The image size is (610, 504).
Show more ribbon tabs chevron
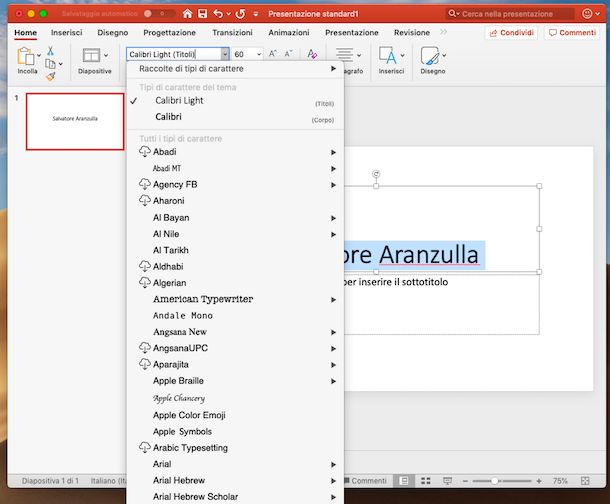coord(443,32)
